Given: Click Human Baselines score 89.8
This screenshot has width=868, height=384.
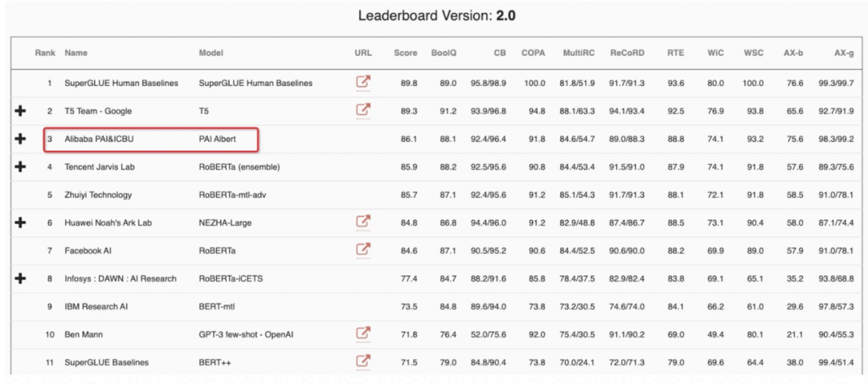Looking at the screenshot, I should coord(409,83).
